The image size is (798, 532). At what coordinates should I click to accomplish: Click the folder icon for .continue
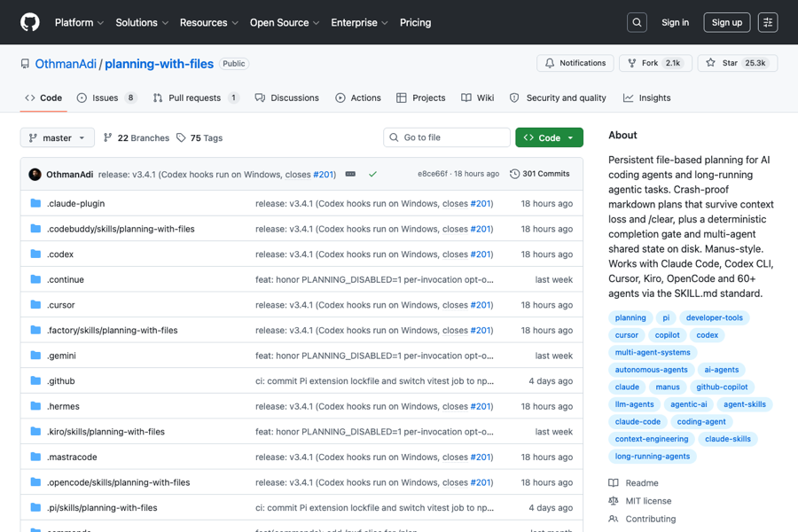point(35,279)
